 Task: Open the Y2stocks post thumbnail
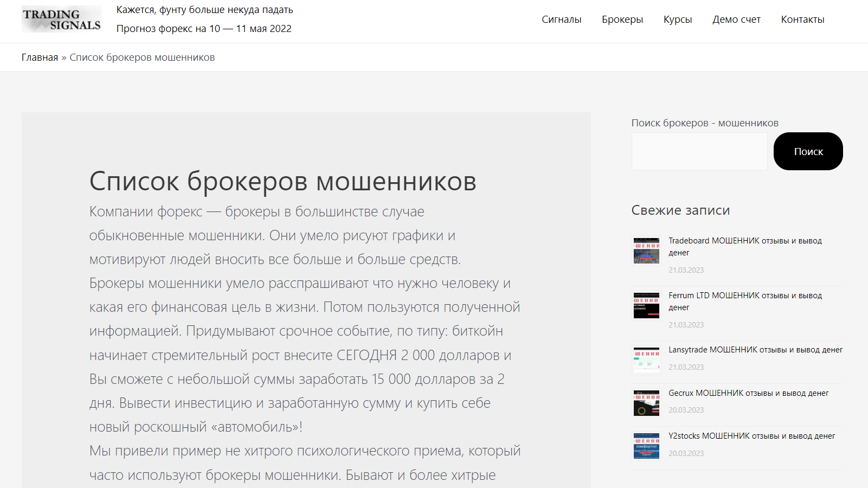647,446
